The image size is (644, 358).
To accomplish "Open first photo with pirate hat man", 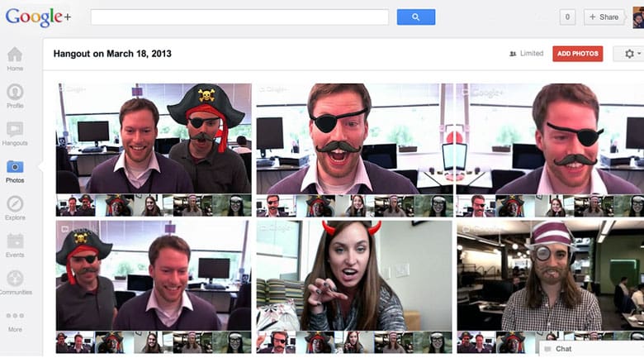I will tap(154, 138).
